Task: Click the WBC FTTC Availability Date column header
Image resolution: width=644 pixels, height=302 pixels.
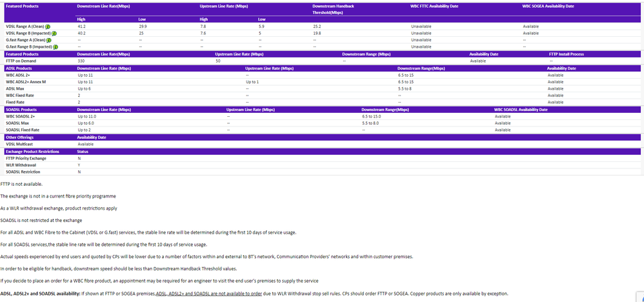Action: pyautogui.click(x=434, y=6)
